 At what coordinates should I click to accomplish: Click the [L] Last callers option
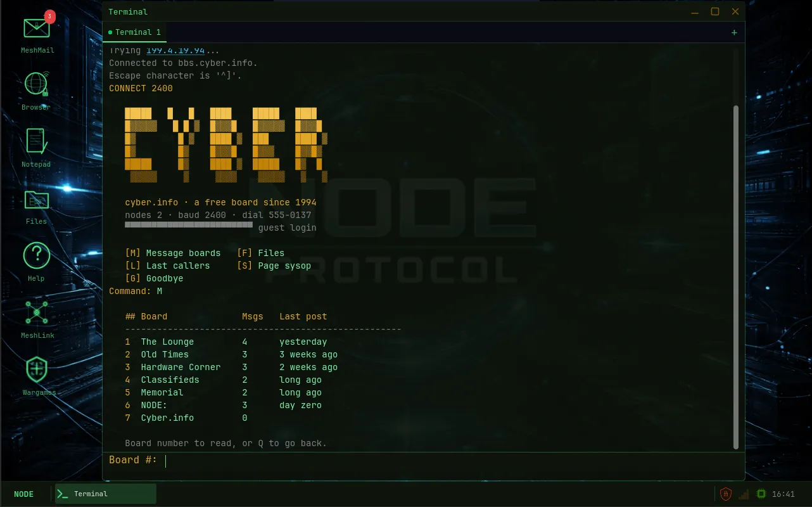pos(167,266)
